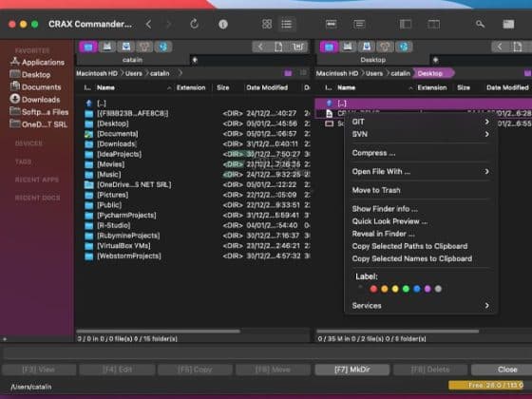Toggle the left sidebar layout icon
Viewport: 532px width, 399px height.
point(406,24)
